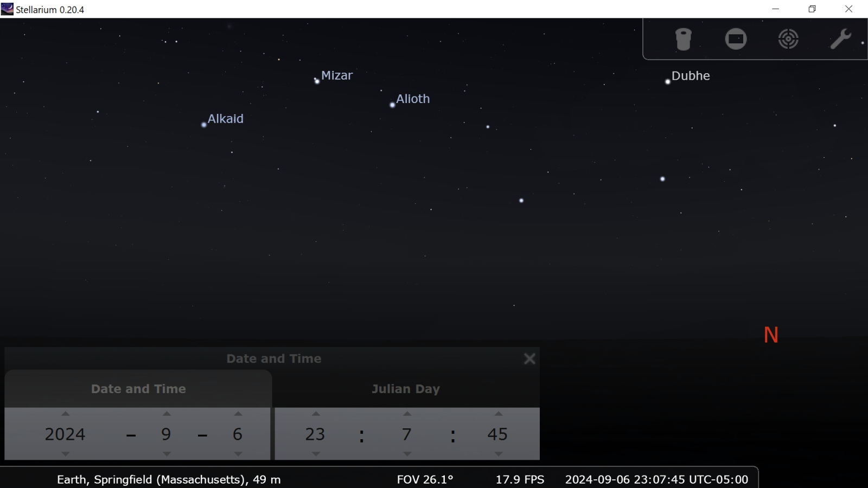Toggle the ocular view telescope icon
The width and height of the screenshot is (868, 488).
[683, 39]
